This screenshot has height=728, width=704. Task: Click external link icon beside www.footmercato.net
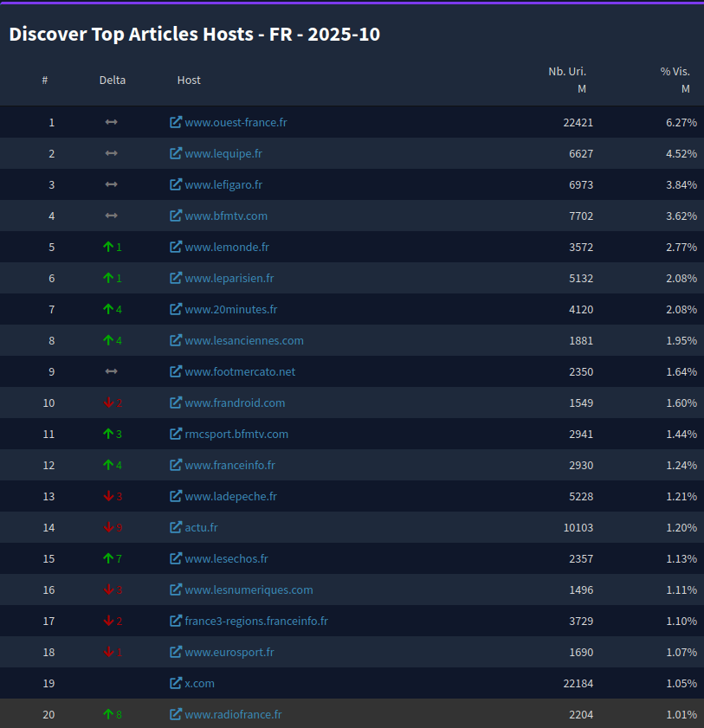click(x=176, y=371)
